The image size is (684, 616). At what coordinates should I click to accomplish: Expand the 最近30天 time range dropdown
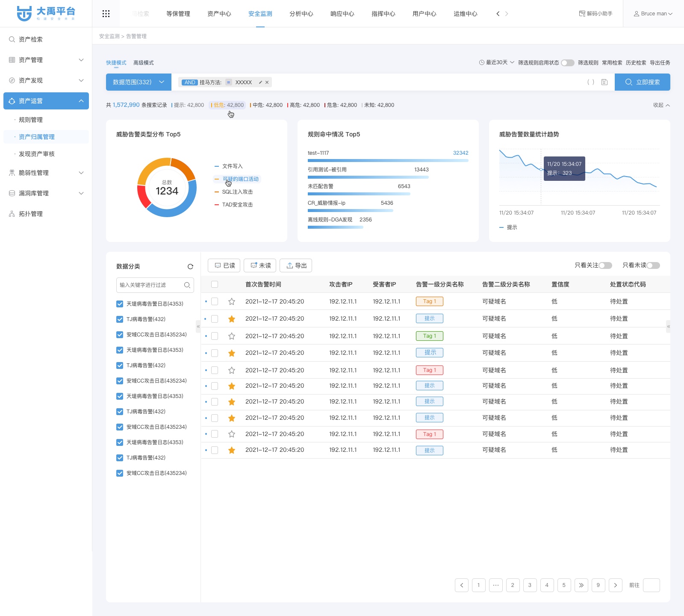point(496,62)
